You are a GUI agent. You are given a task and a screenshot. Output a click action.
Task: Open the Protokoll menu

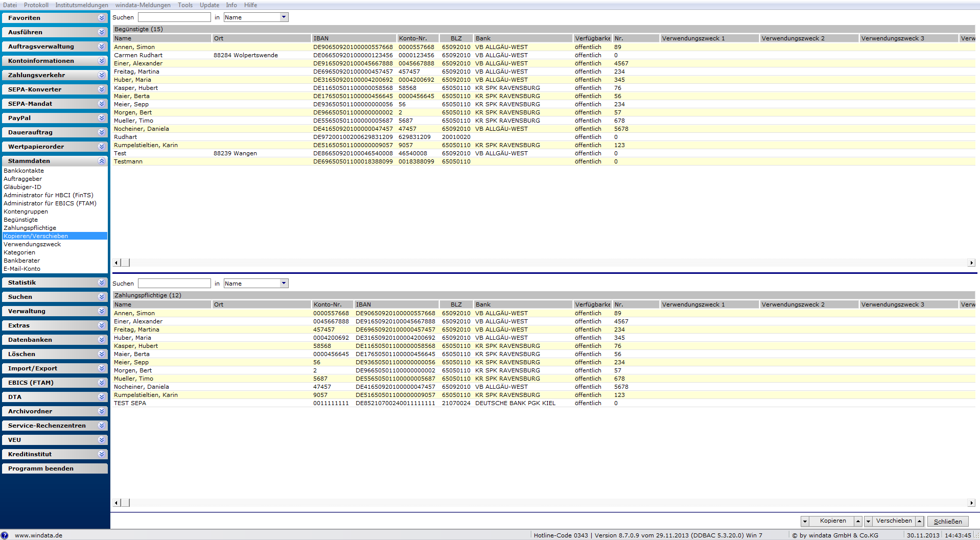pyautogui.click(x=36, y=5)
